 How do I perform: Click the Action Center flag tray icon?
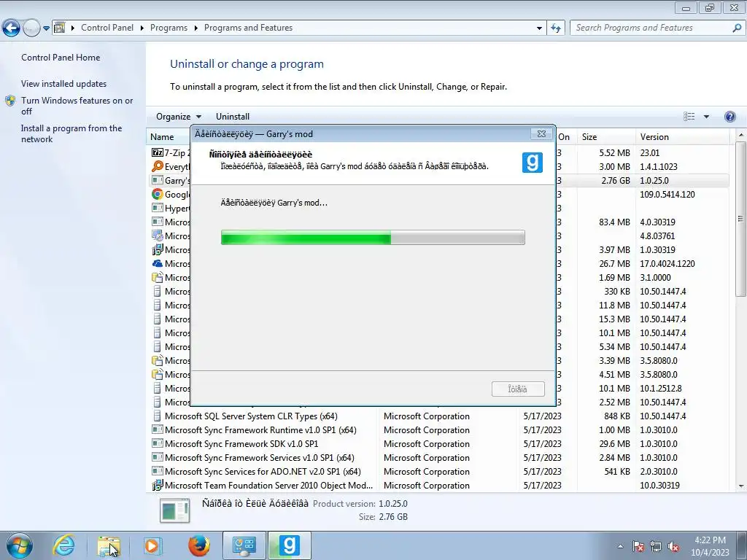click(x=638, y=546)
